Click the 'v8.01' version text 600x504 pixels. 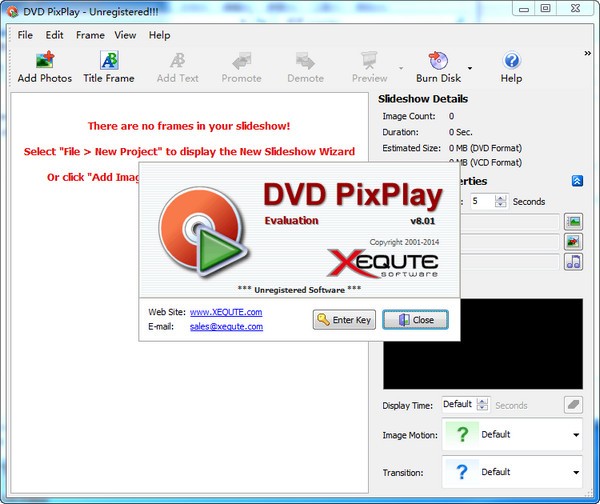click(422, 221)
